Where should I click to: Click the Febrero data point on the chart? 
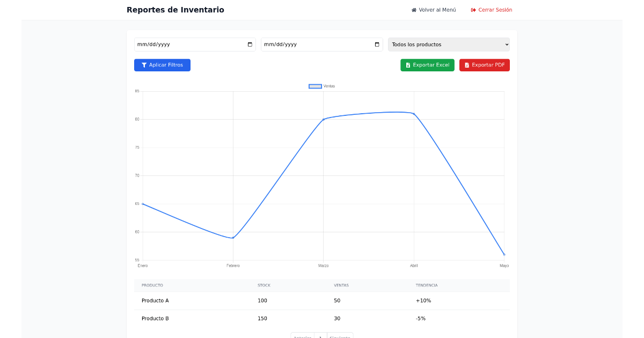coord(233,238)
